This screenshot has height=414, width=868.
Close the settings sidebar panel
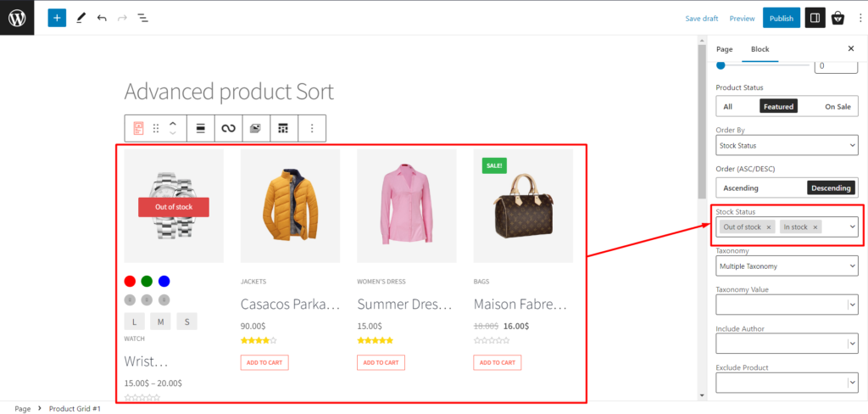851,48
